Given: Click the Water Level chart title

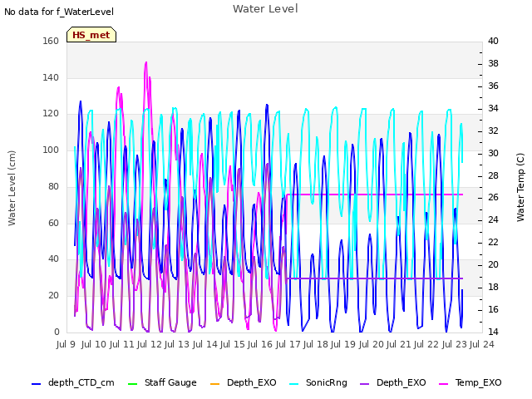Looking at the screenshot, I should point(265,9).
